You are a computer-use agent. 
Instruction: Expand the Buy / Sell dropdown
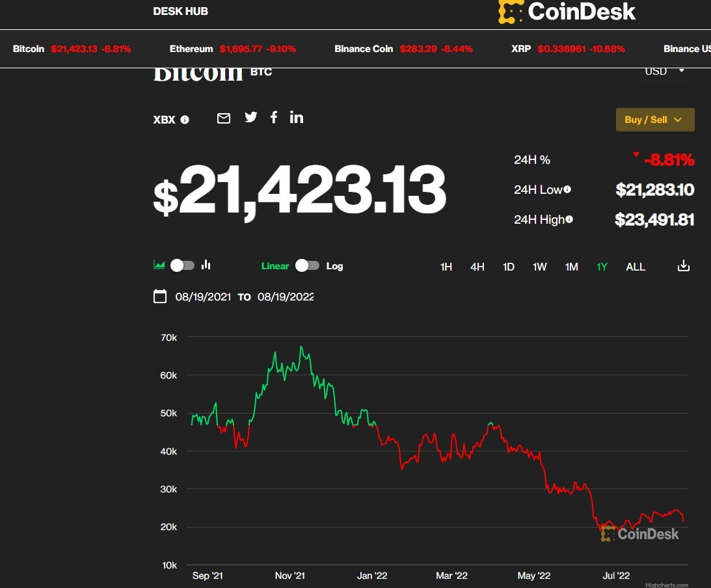point(655,120)
